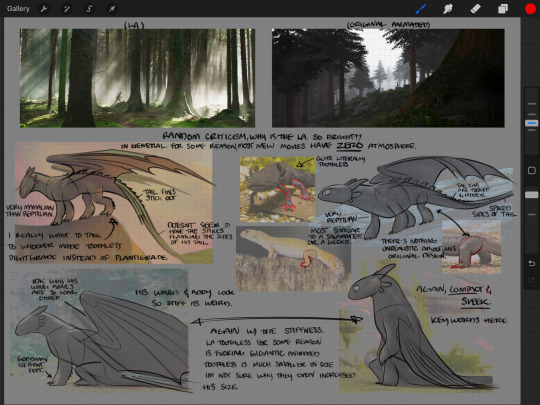Activate the Transform arrow tool
540x405 pixels.
(x=112, y=9)
